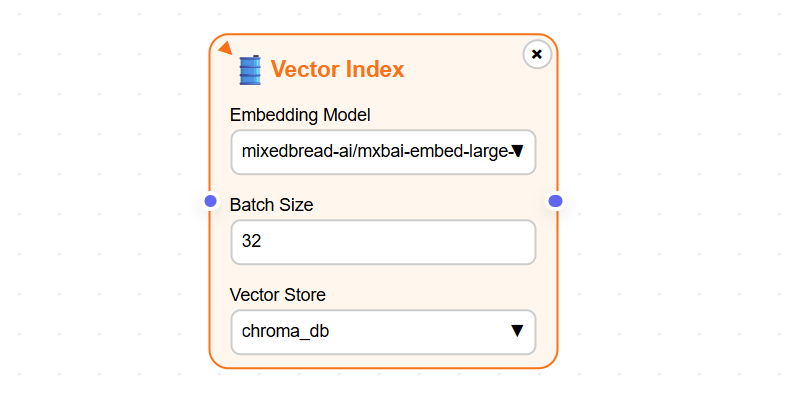Click the chroma_db selection text
The image size is (791, 405).
pyautogui.click(x=286, y=331)
